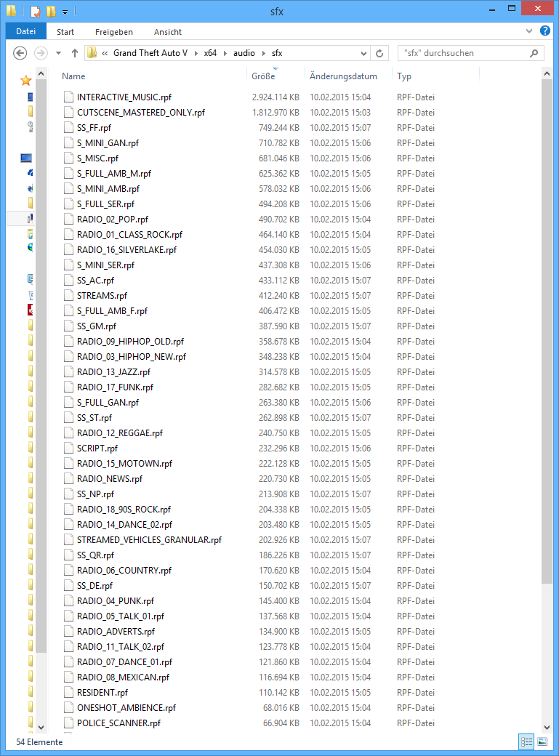This screenshot has width=559, height=756.
Task: Click navigation pane scroll up arrow
Action: [41, 73]
